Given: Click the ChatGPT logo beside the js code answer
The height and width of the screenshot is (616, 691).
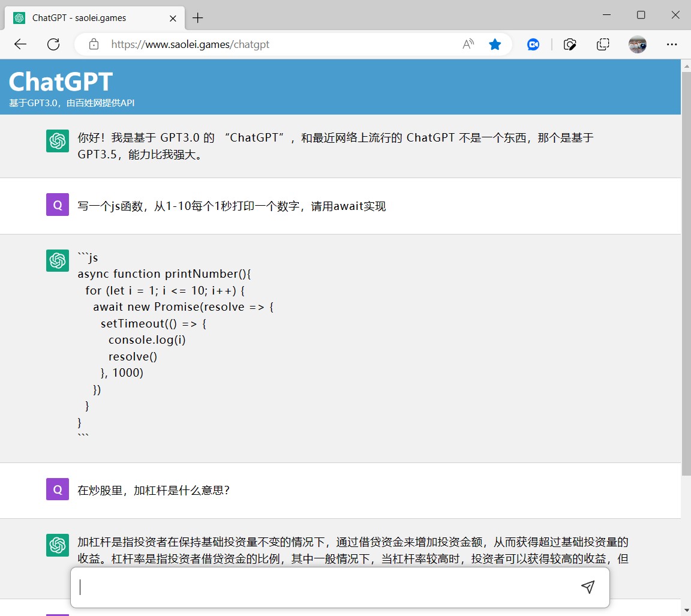Looking at the screenshot, I should tap(58, 260).
